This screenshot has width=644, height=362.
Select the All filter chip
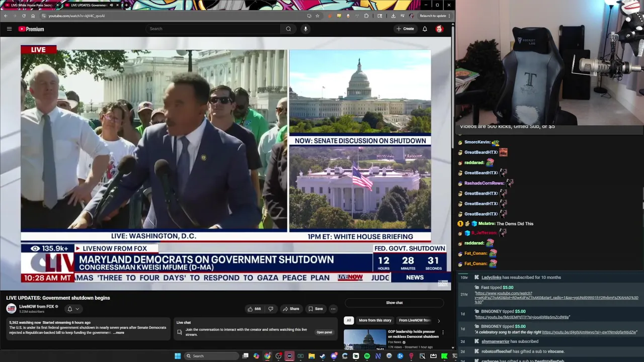pos(349,320)
